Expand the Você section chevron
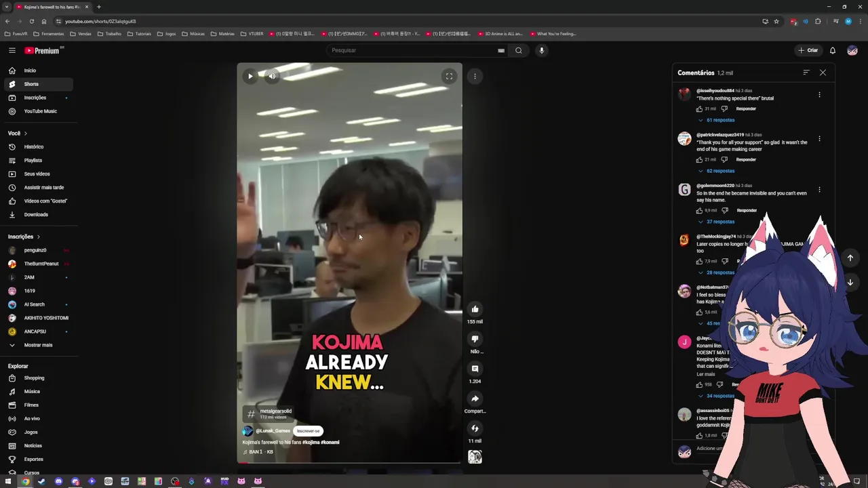 (26, 134)
